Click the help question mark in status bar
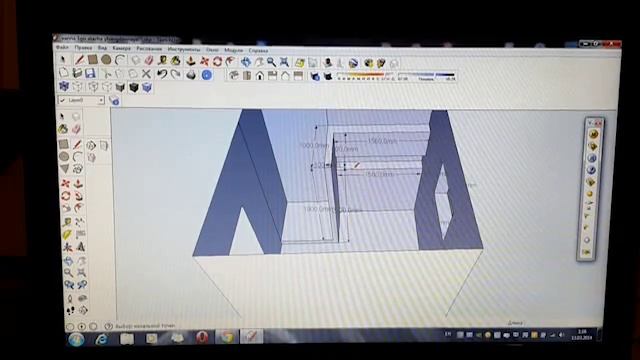Image resolution: width=640 pixels, height=360 pixels. point(108,326)
